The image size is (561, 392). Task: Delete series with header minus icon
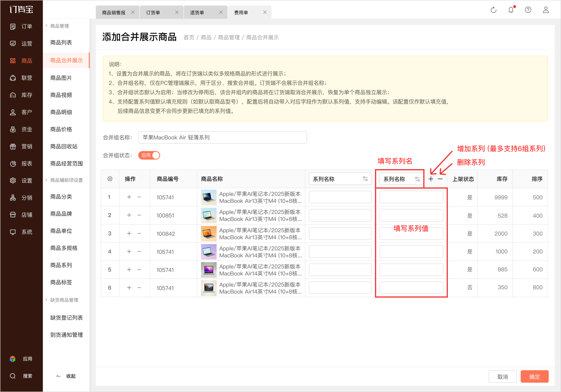(x=440, y=179)
